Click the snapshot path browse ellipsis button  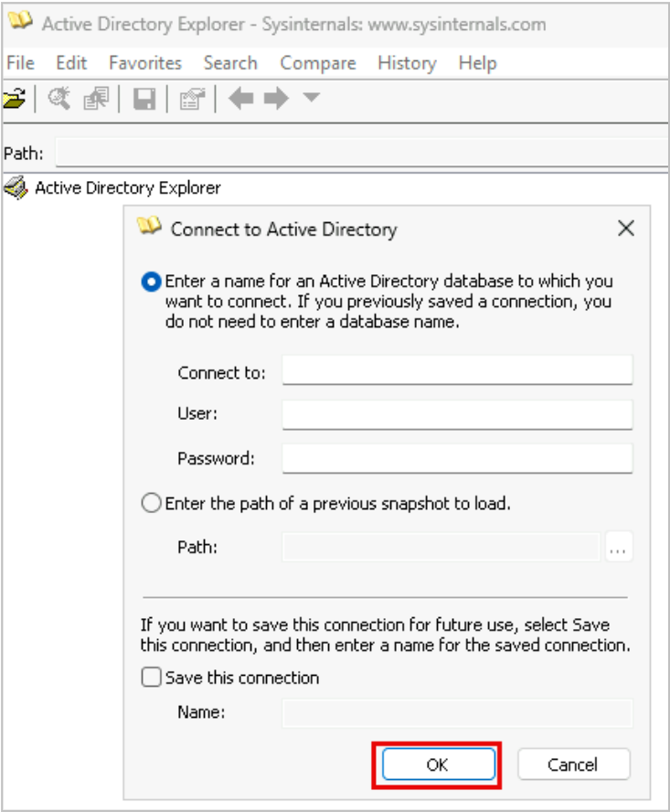coord(619,548)
